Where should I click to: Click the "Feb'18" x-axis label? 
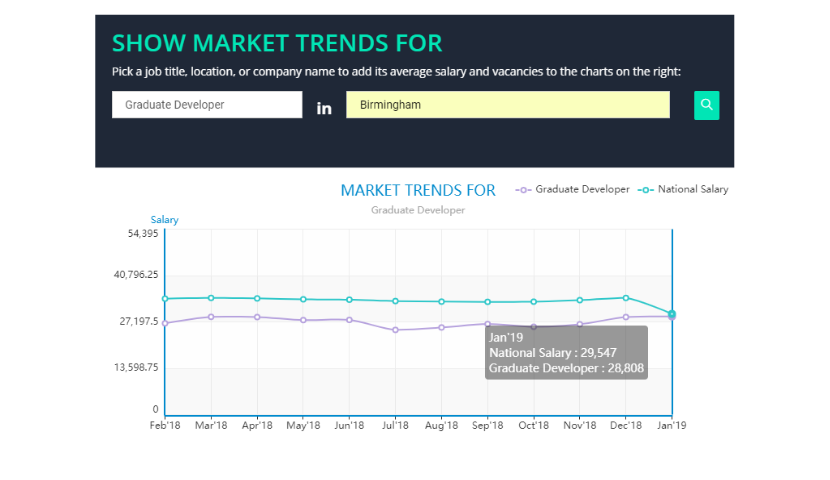(165, 425)
